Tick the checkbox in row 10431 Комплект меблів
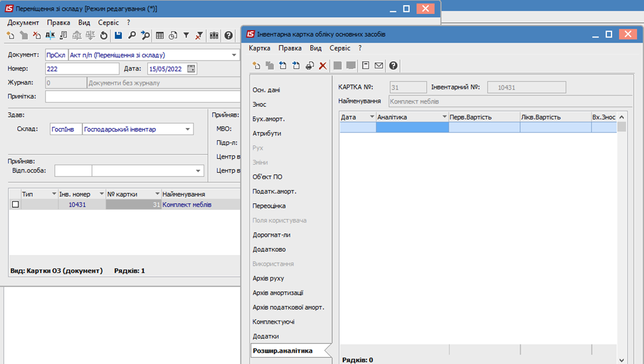This screenshot has width=644, height=364. (15, 205)
